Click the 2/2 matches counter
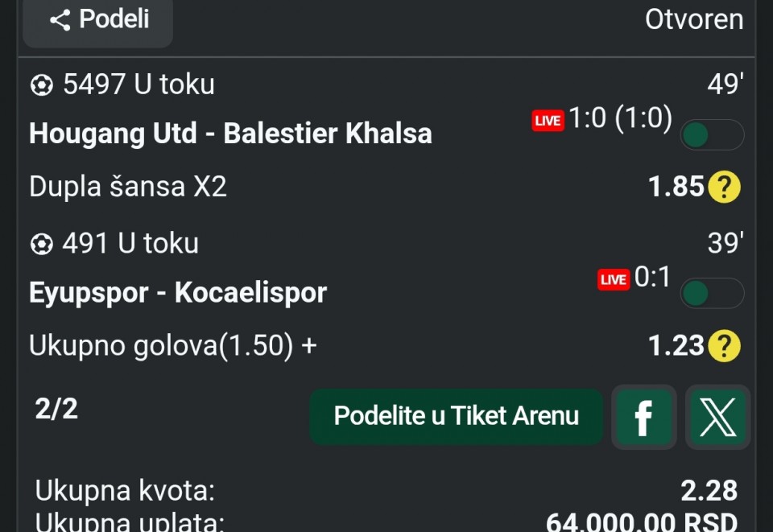 [x=56, y=409]
